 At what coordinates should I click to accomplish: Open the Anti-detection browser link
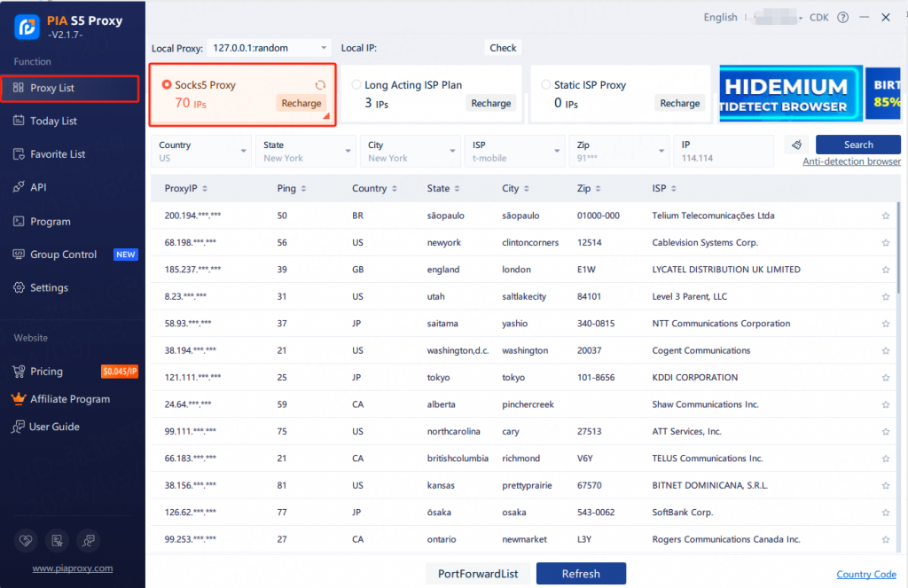tap(851, 161)
